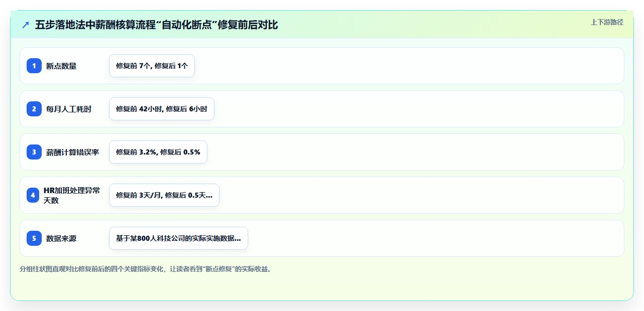644x311 pixels.
Task: Click the 修复前 42小时, 修复后 6小时 chip
Action: pyautogui.click(x=162, y=109)
